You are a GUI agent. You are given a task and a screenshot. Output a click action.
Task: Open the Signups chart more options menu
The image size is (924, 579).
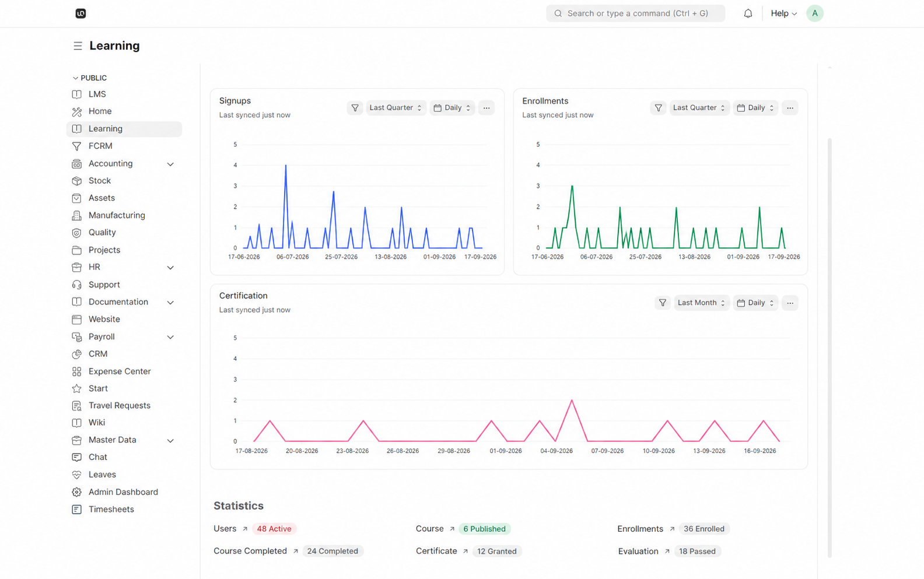point(487,108)
